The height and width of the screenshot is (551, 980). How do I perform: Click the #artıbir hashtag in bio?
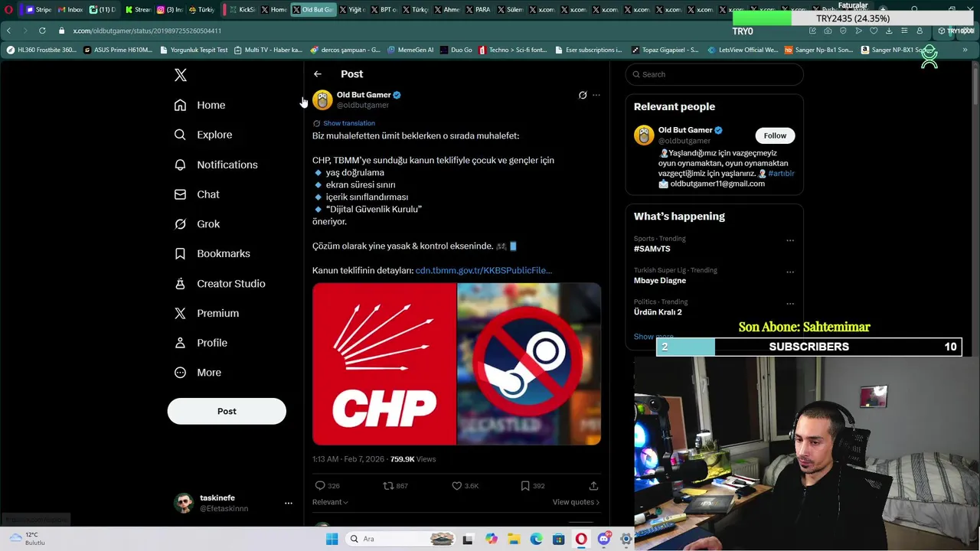(x=781, y=174)
